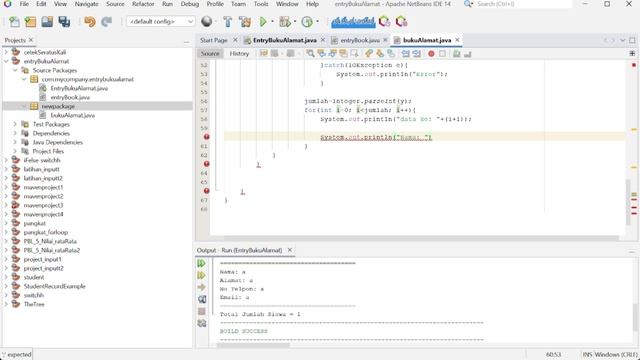Click the Profile Project toolbar icon
Image resolution: width=640 pixels, height=360 pixels.
(307, 22)
